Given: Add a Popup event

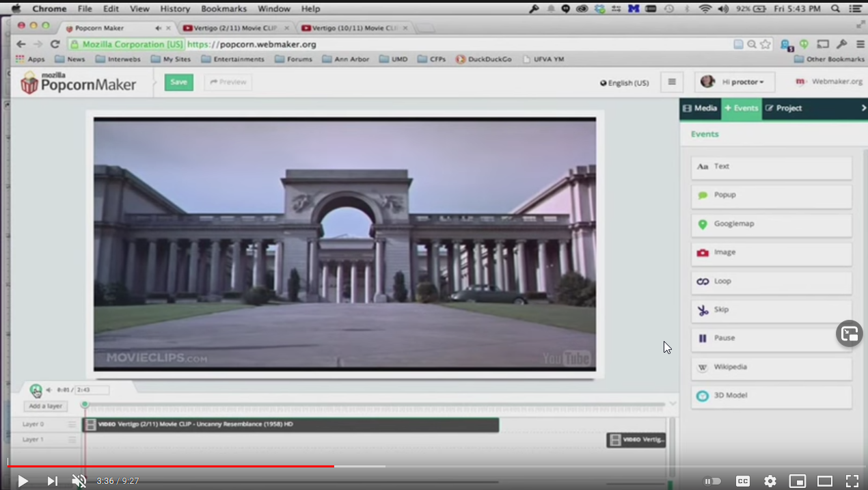Looking at the screenshot, I should [772, 195].
